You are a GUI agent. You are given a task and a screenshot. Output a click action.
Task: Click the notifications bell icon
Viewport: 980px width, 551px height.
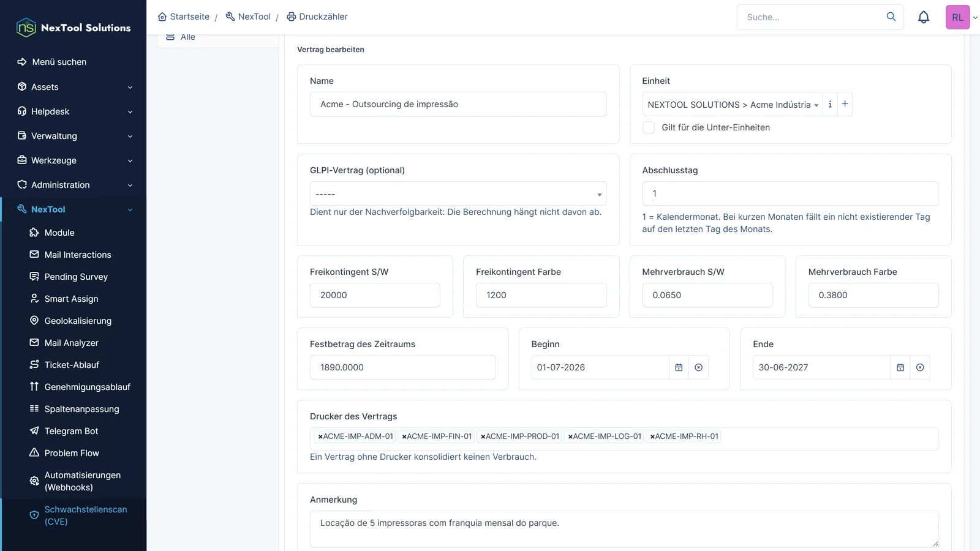pyautogui.click(x=924, y=17)
